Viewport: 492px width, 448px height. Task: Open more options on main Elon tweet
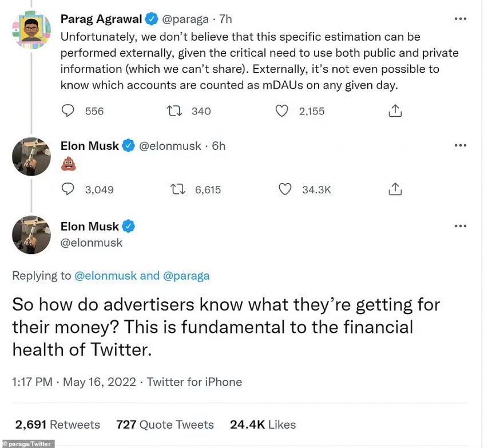click(x=460, y=226)
